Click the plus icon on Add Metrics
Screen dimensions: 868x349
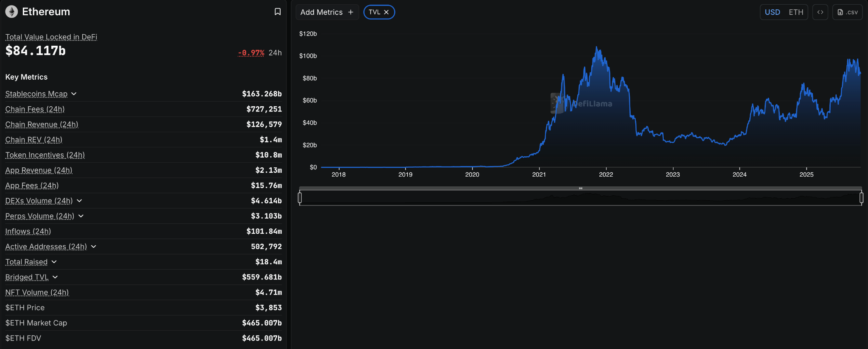(x=351, y=12)
